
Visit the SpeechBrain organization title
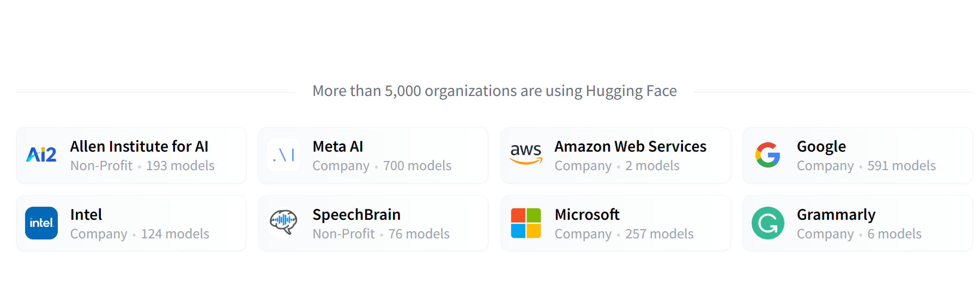pos(356,215)
